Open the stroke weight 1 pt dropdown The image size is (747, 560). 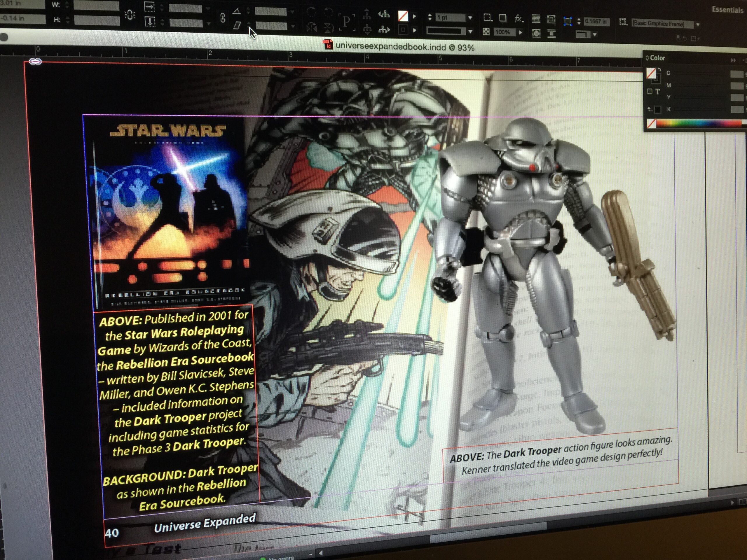click(x=470, y=17)
